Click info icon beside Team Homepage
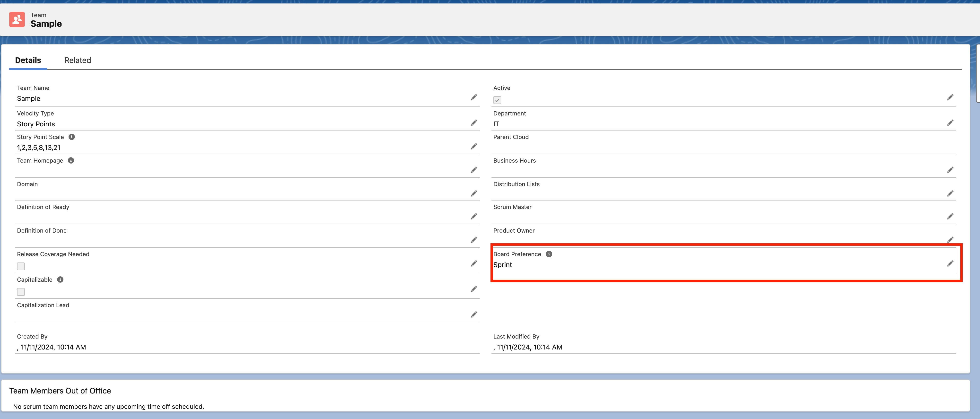The height and width of the screenshot is (419, 980). click(x=71, y=161)
